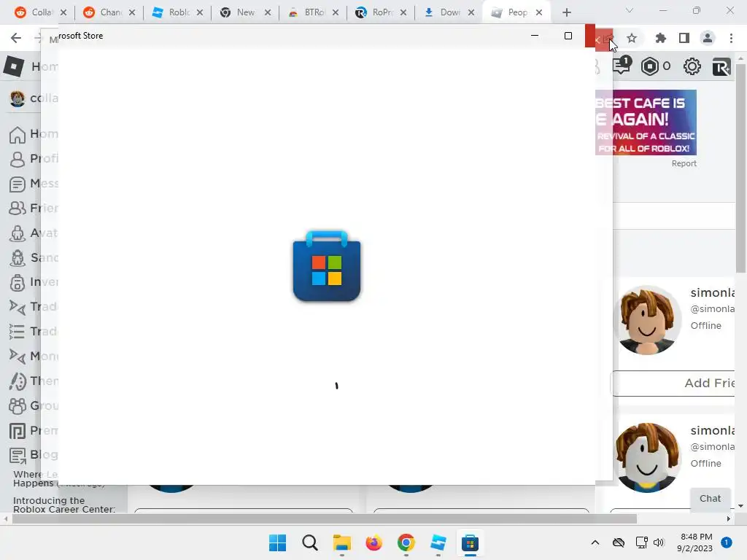Open the Best Cafe advertisement banner
747x560 pixels.
point(646,122)
